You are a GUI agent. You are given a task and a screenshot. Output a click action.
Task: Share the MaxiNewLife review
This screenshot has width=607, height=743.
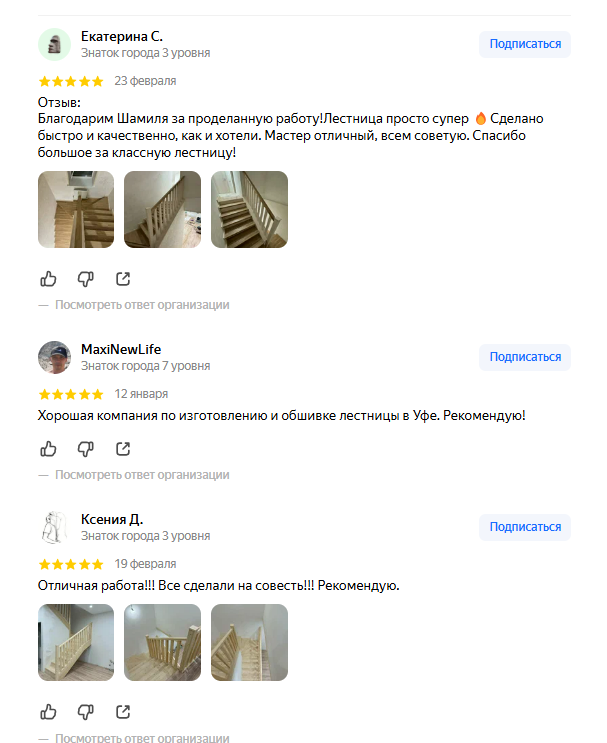pos(123,448)
